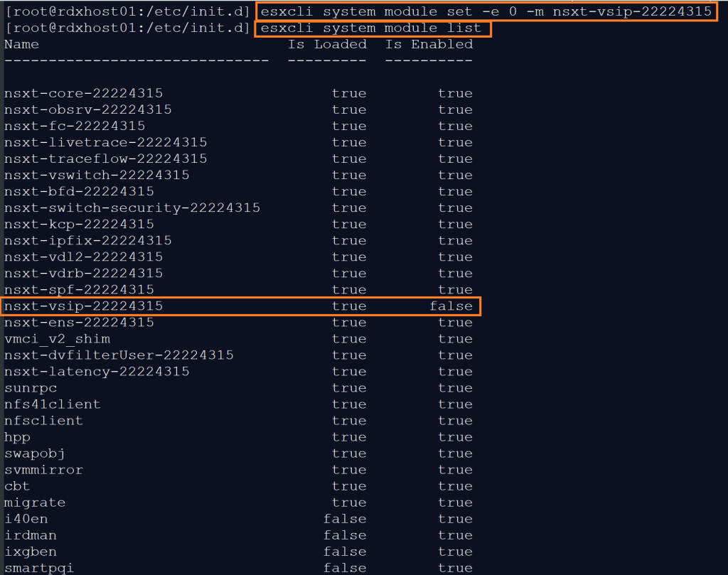The height and width of the screenshot is (575, 728).
Task: Click the highlighted esxcli system module set command
Action: (x=486, y=11)
